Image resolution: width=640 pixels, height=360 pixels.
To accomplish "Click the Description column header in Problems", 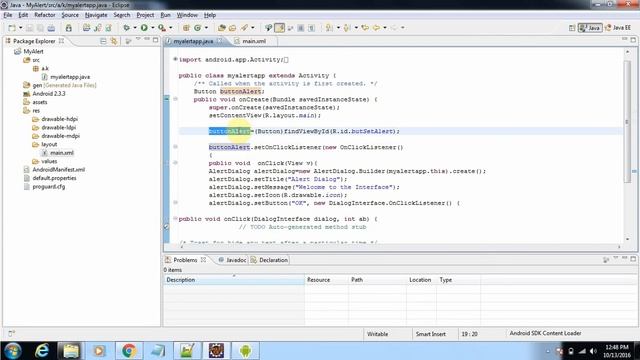I will pyautogui.click(x=234, y=280).
